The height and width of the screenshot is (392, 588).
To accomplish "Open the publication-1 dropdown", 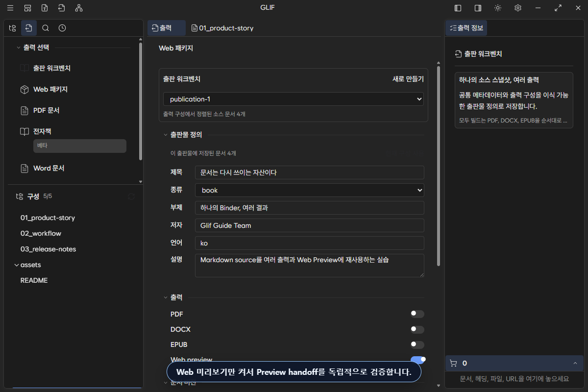I will [294, 99].
